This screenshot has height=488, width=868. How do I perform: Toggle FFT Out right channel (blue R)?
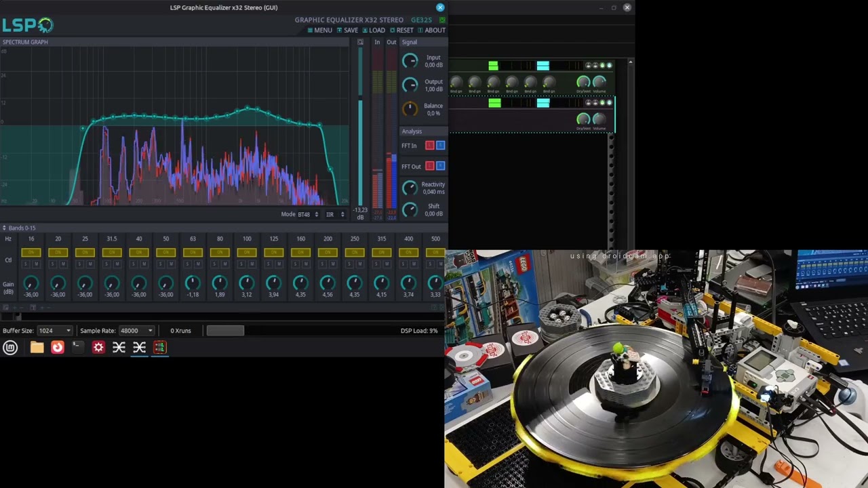(440, 166)
